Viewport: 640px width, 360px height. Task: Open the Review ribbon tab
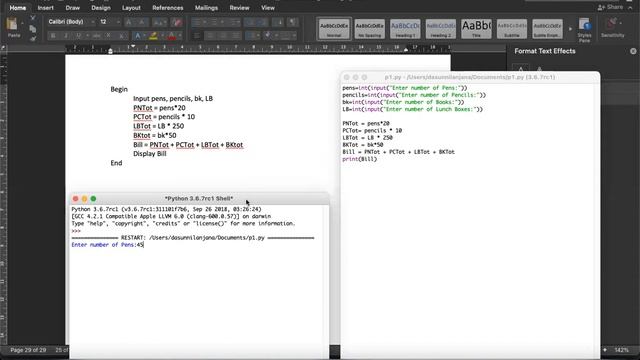point(239,8)
